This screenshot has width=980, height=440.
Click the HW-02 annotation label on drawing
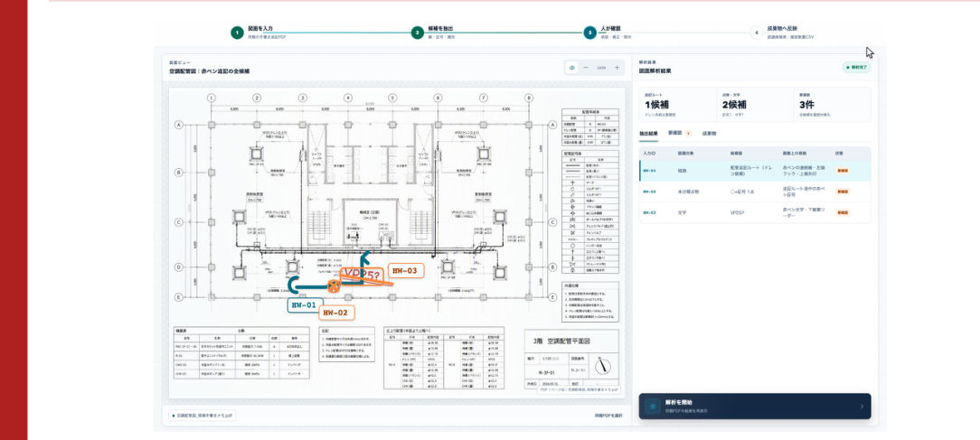(337, 314)
